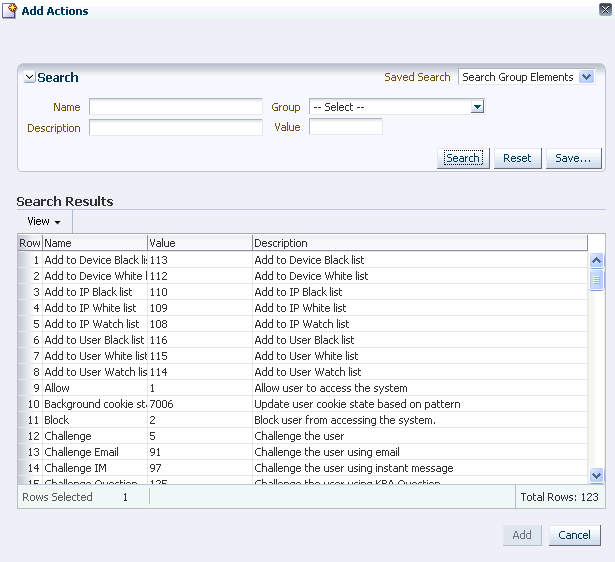Screen dimensions: 615x562
Task: Click description 'Allow user to access the system'
Action: tap(331, 388)
